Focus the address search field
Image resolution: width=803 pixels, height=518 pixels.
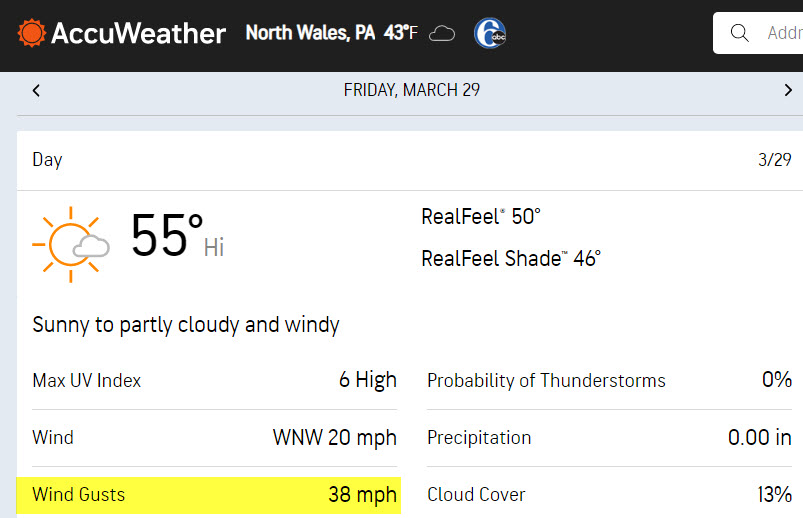tap(758, 33)
